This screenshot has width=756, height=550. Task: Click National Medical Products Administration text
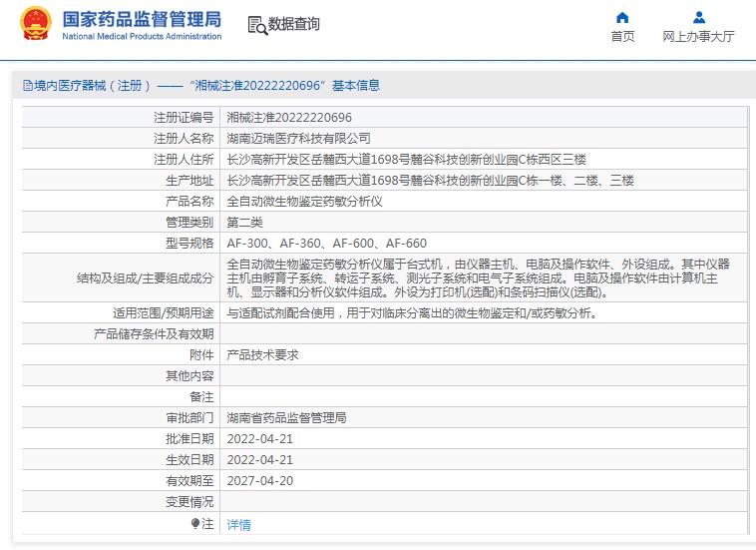pos(142,36)
